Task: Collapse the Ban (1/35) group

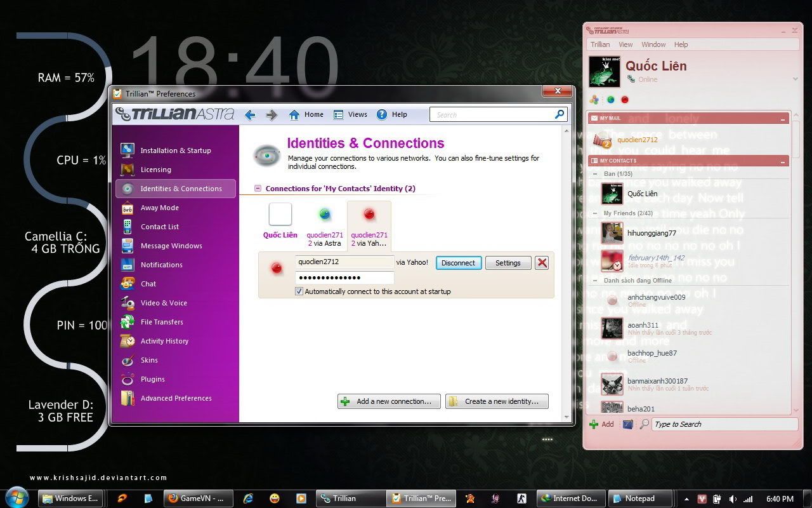Action: [595, 174]
